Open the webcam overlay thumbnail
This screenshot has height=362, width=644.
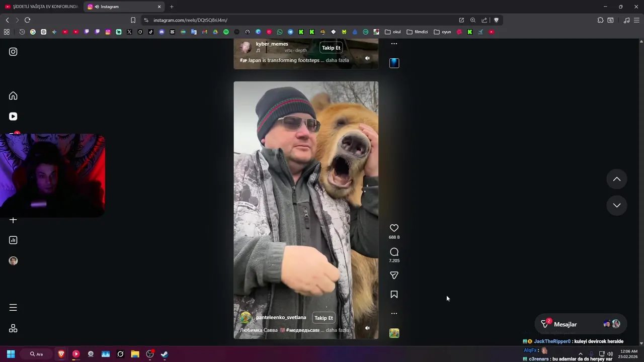pos(52,175)
